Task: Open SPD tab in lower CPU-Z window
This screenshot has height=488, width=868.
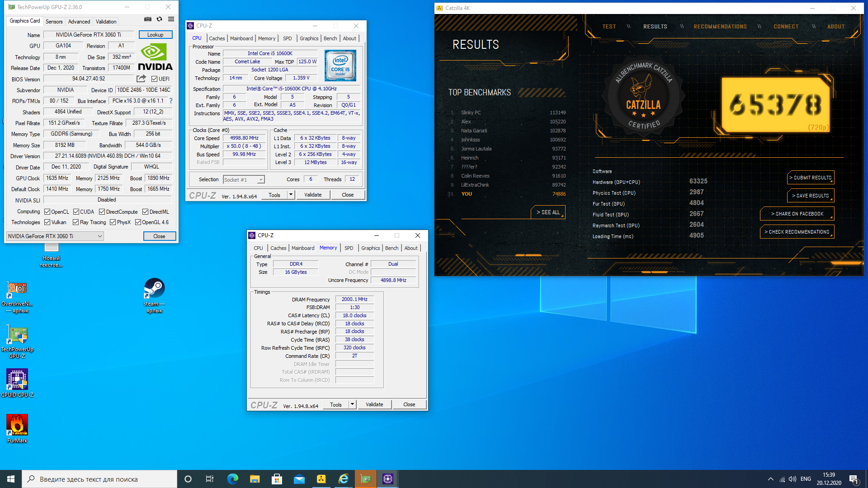Action: click(349, 248)
